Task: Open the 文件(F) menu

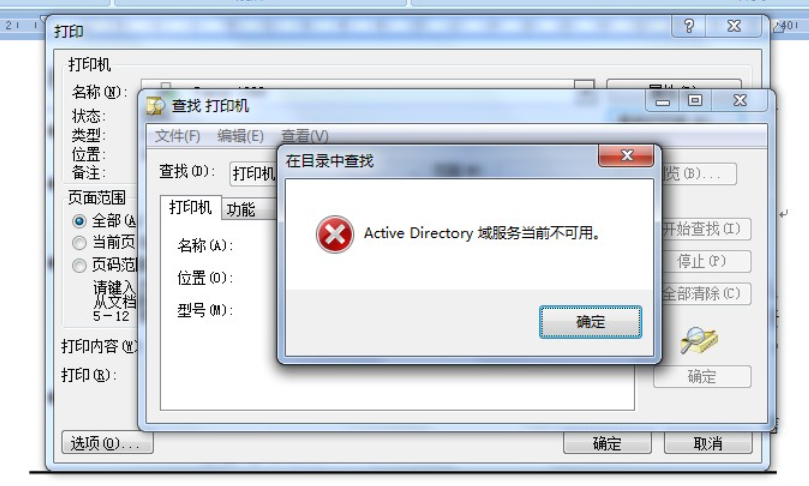Action: tap(177, 136)
